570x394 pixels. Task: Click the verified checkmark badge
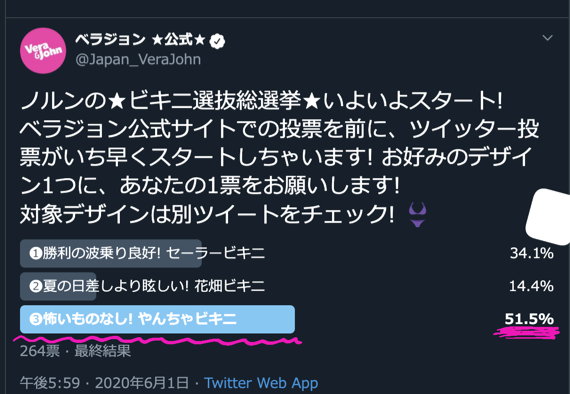point(217,41)
